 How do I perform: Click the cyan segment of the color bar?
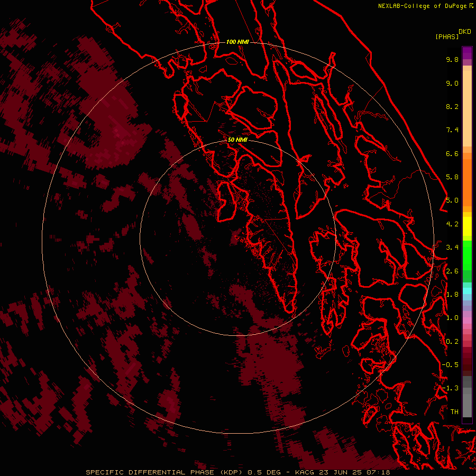point(467,291)
